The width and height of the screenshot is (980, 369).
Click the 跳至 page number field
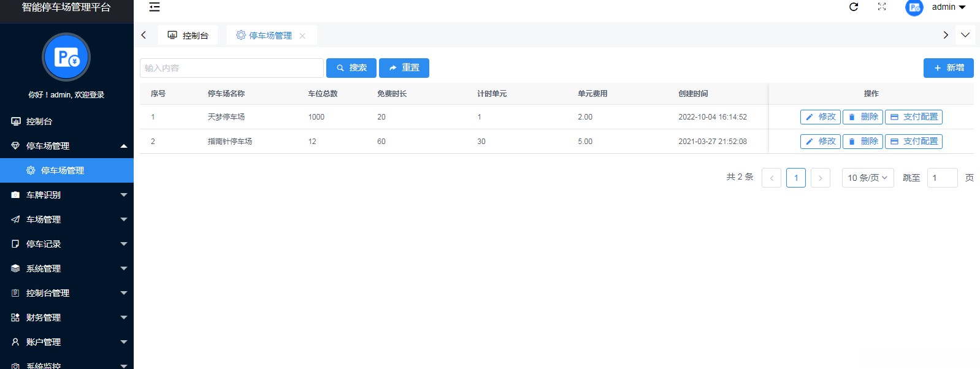(943, 178)
